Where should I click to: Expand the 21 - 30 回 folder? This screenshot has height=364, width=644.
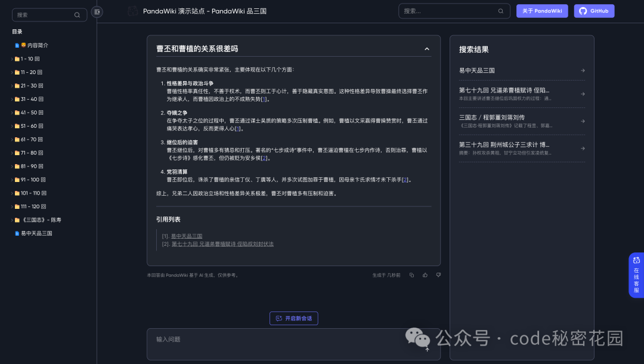[12, 86]
